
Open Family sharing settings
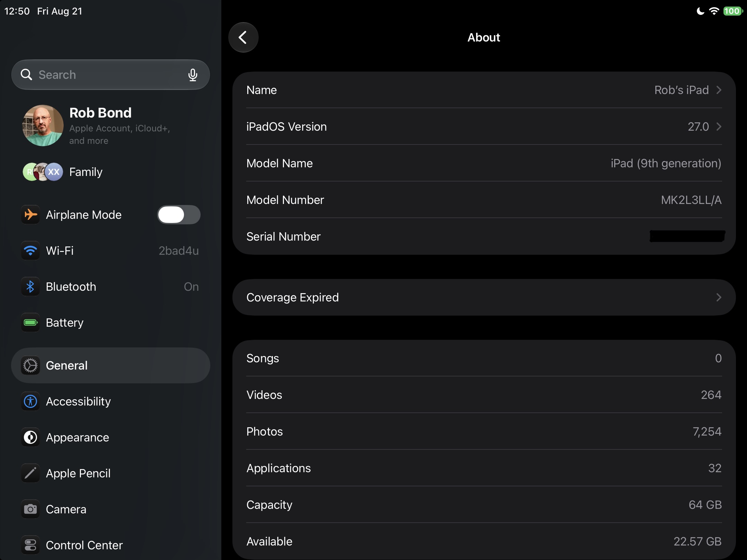[x=111, y=172]
